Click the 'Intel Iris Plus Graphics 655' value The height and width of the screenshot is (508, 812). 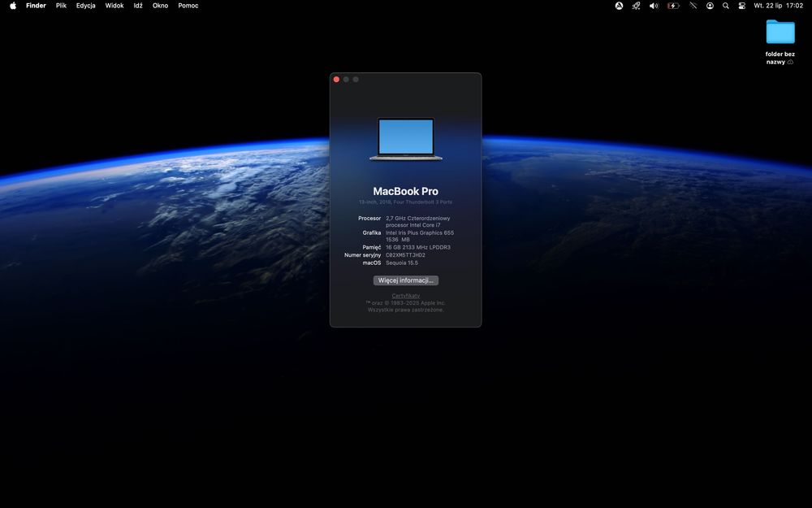tap(420, 232)
